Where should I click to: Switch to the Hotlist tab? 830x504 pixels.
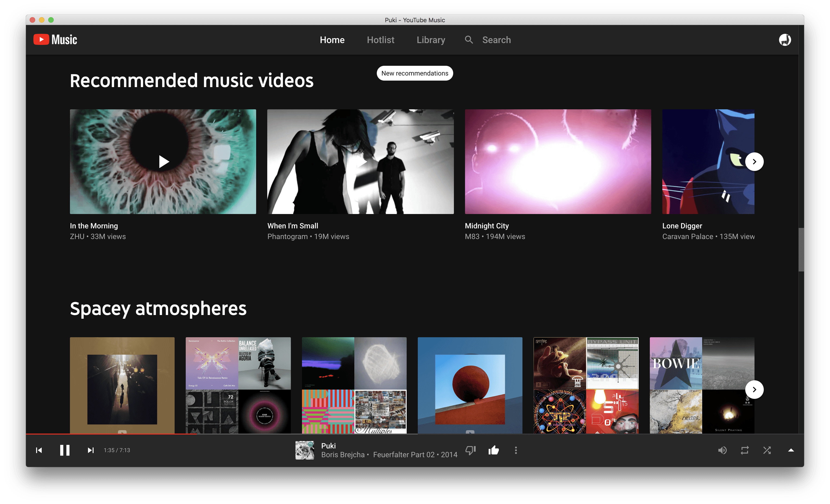380,40
